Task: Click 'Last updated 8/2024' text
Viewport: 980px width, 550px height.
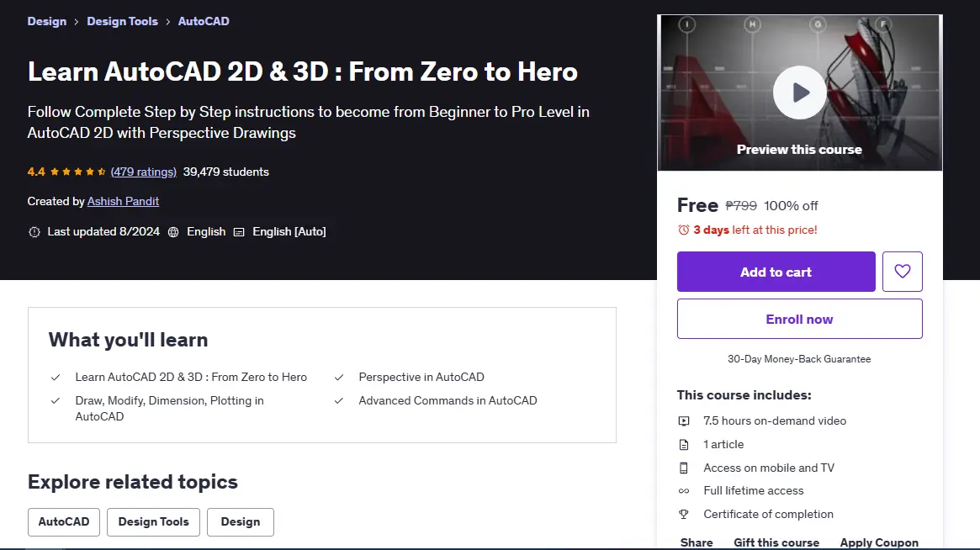Action: pyautogui.click(x=103, y=232)
